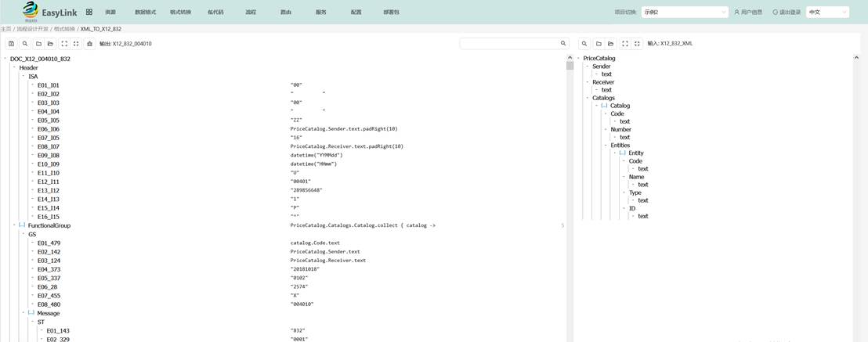868x342 pixels.
Task: Open the 数据格式 menu
Action: 145,13
